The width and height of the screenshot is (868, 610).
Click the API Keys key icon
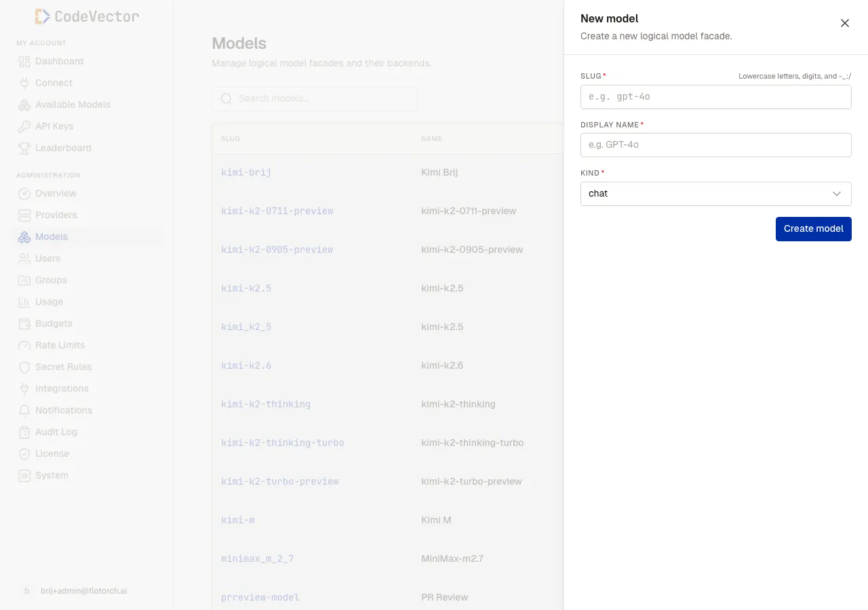[24, 126]
